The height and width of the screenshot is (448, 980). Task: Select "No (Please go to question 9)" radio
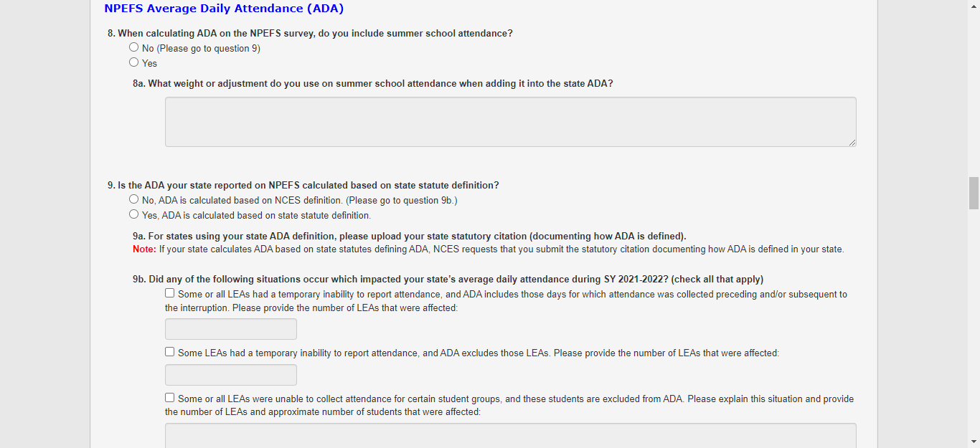[x=134, y=47]
